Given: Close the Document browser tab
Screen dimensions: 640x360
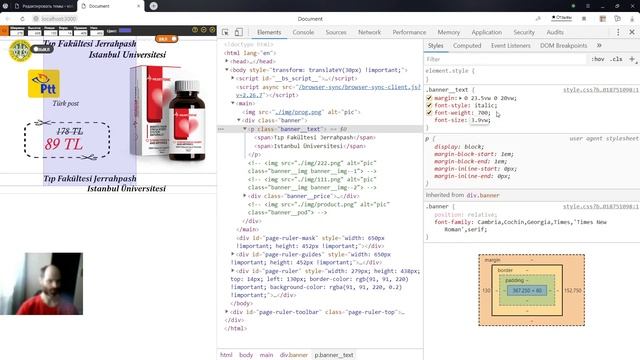Looking at the screenshot, I should pyautogui.click(x=138, y=6).
